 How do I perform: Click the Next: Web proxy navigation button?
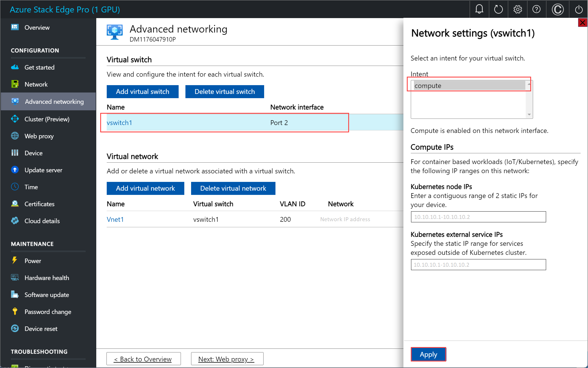point(227,358)
